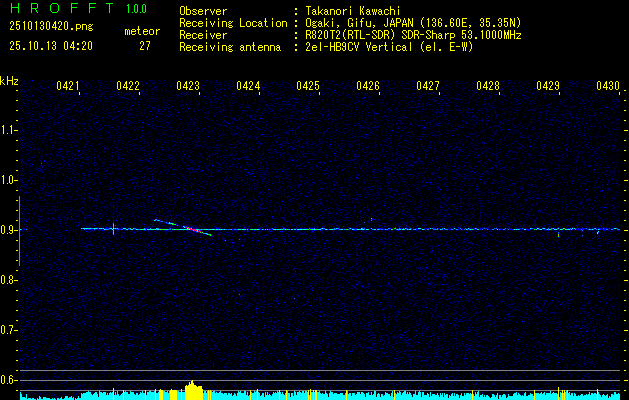Select the 0427 time marker
Screen dimensions: 629x400
click(428, 87)
